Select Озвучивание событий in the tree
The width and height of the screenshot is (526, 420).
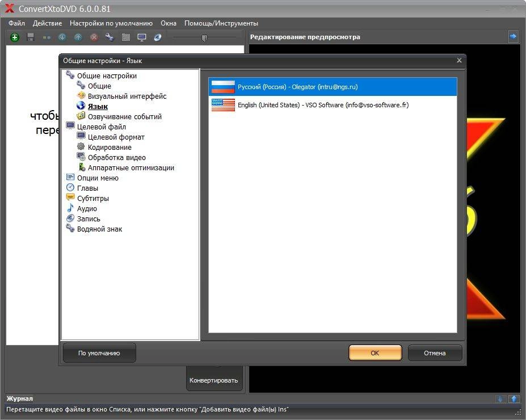pyautogui.click(x=125, y=117)
